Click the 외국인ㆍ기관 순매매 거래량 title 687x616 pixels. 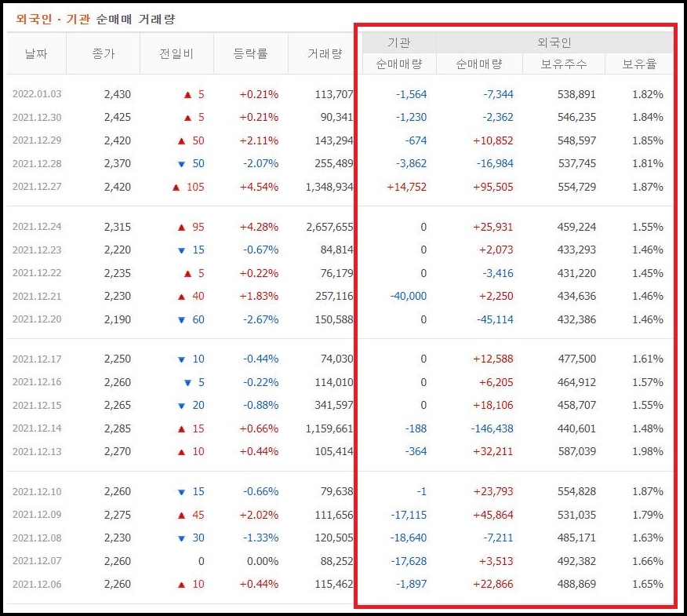(x=96, y=19)
